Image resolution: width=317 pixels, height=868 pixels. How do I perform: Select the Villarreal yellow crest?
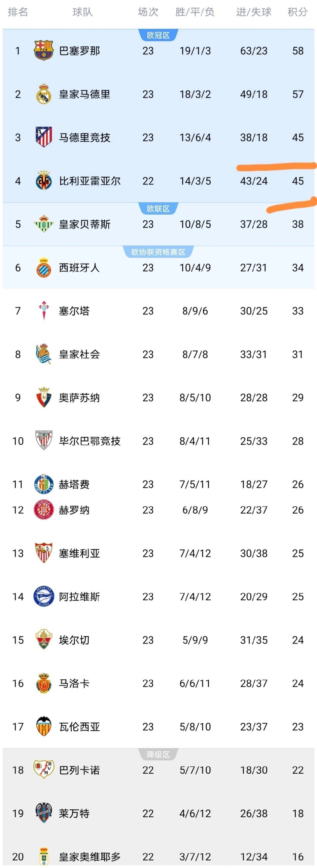pyautogui.click(x=44, y=181)
